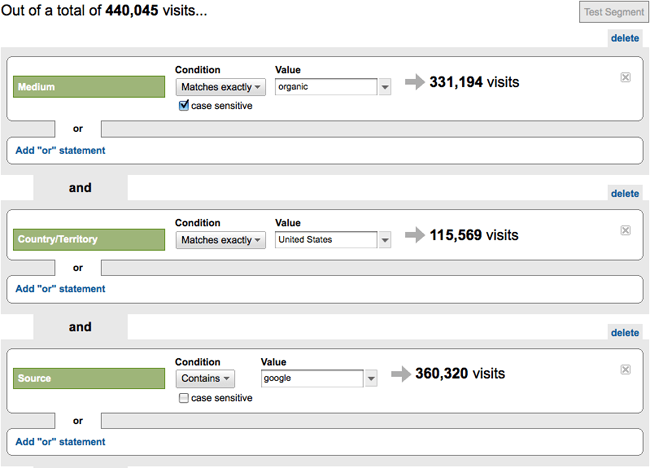The height and width of the screenshot is (468, 650).
Task: Select the green Source dimension box
Action: coord(89,379)
